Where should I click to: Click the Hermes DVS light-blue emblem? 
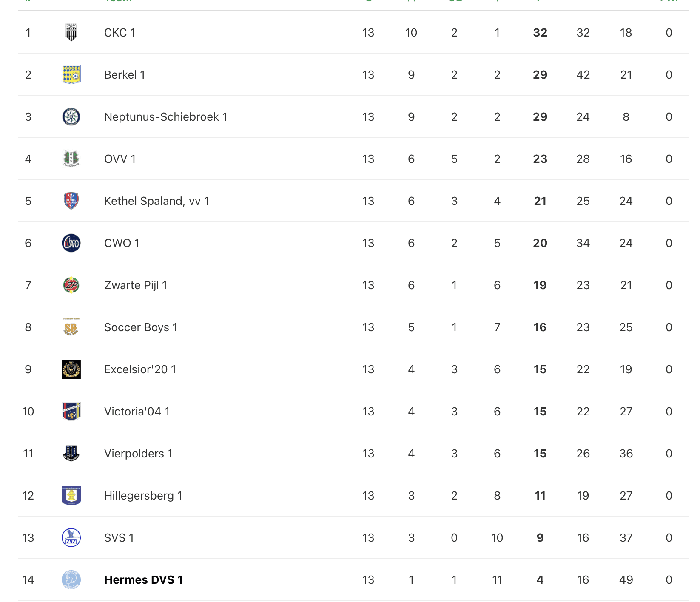71,580
